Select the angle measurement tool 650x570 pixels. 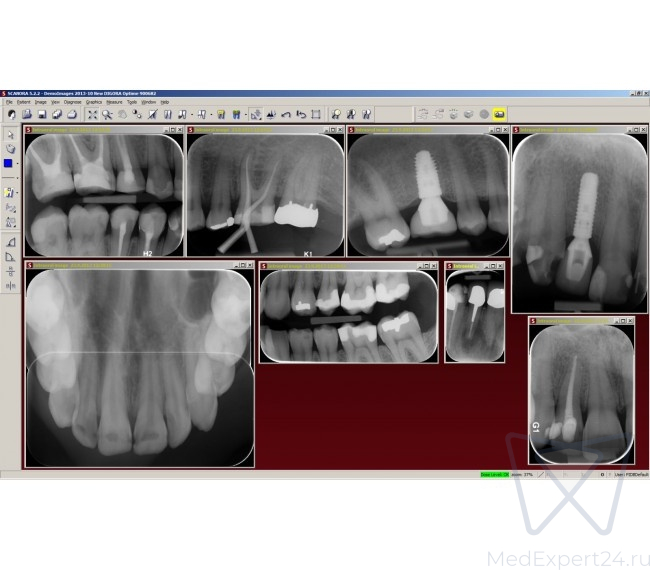point(10,242)
